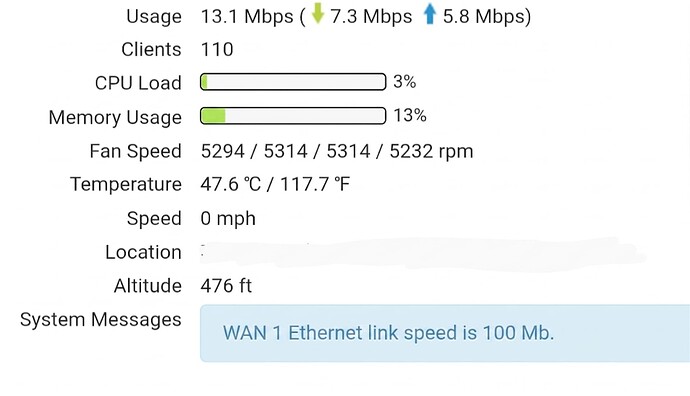The height and width of the screenshot is (396, 690).
Task: Click the Memory Usage progress bar
Action: [293, 116]
